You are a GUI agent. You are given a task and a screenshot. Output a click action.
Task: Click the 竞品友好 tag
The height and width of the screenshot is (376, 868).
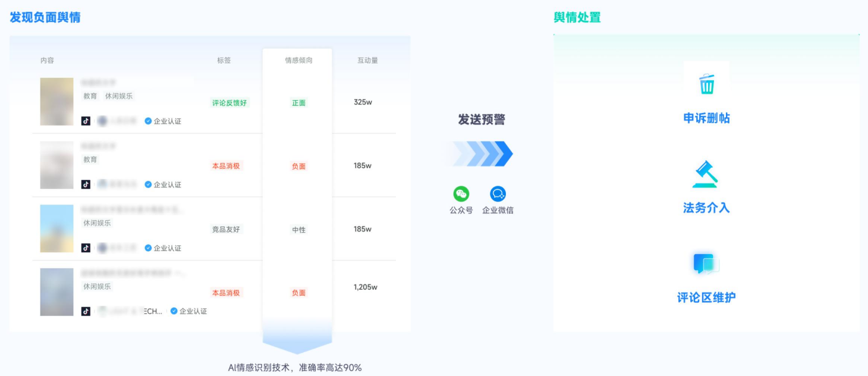click(226, 229)
